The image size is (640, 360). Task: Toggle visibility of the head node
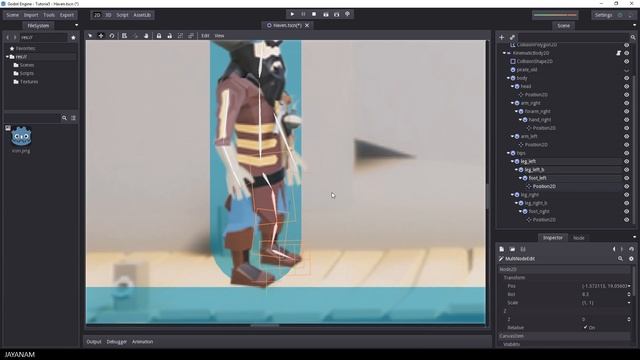(627, 87)
